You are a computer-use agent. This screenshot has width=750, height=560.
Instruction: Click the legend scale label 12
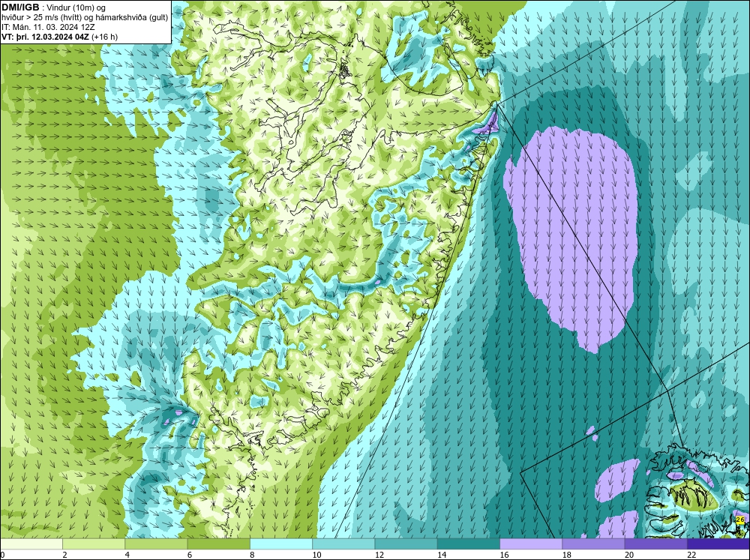(x=379, y=555)
